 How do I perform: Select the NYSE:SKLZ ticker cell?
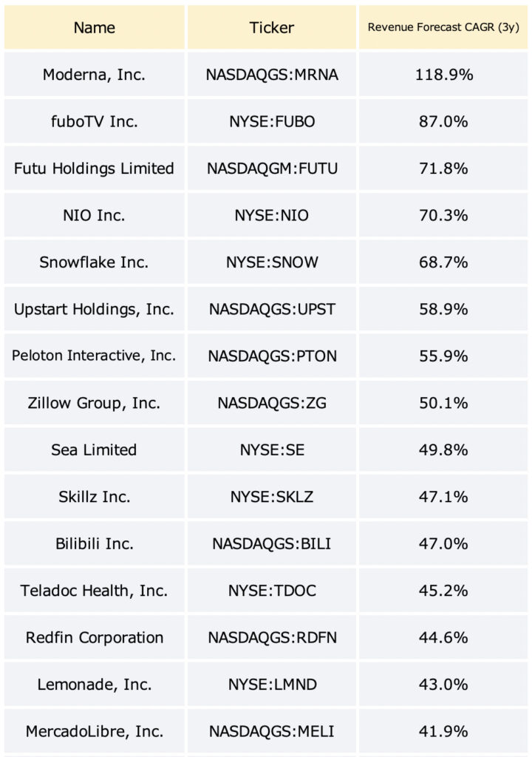point(272,496)
